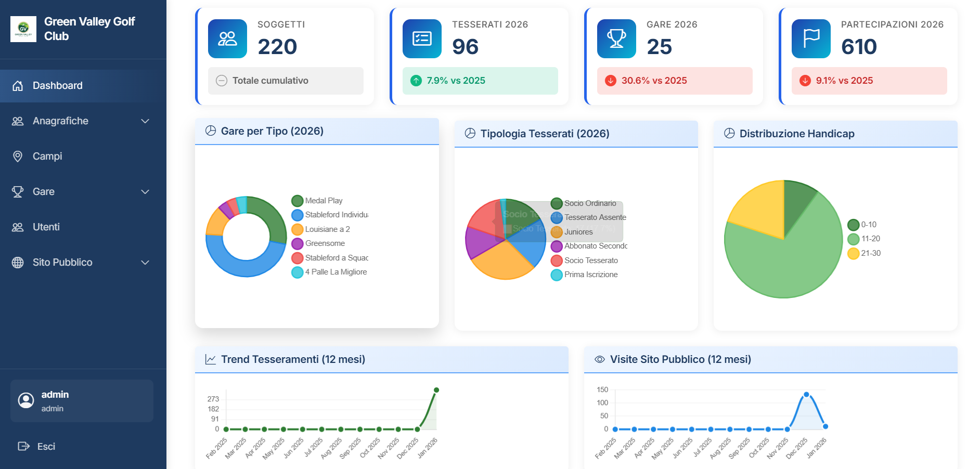The image size is (980, 469).
Task: Expand the Anagrafiche sidebar menu
Action: [145, 121]
